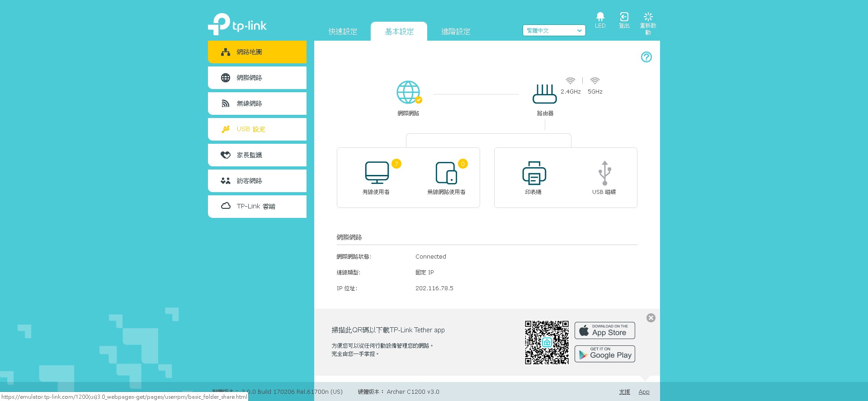Click hardware version Archer C1200 v3.0 text
This screenshot has width=868, height=401.
(413, 392)
